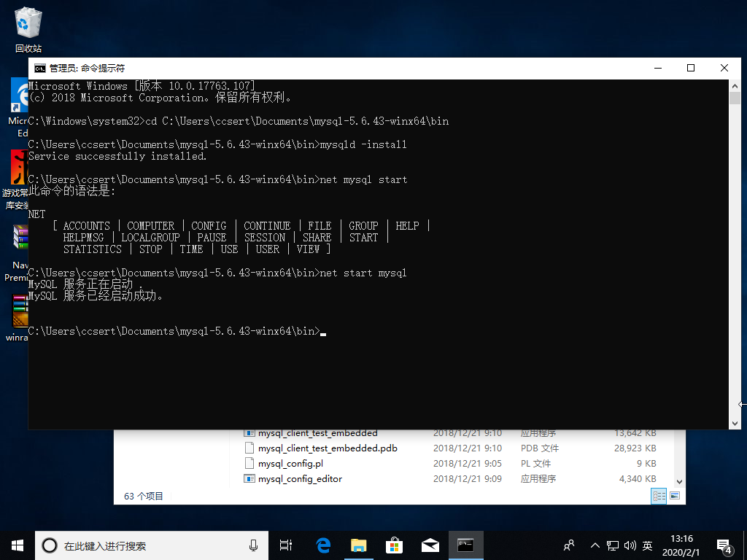Switch the input language indicator
The width and height of the screenshot is (747, 560).
[648, 545]
